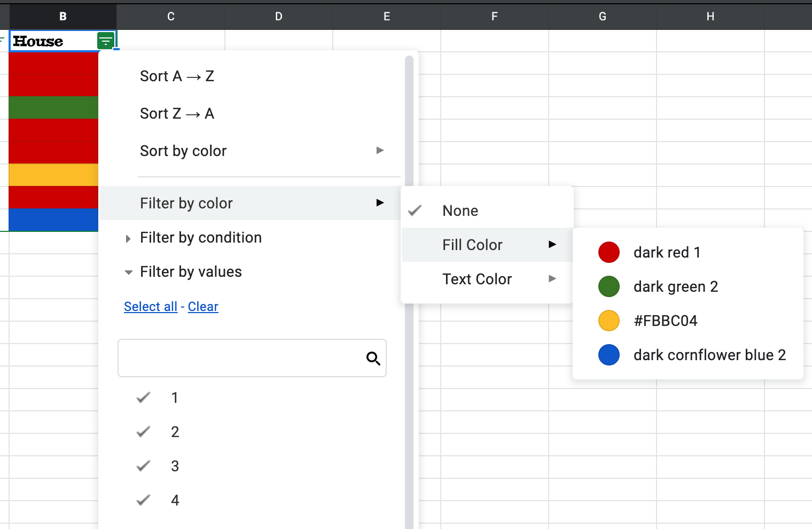The image size is (812, 529).
Task: Toggle value 4 checkbox
Action: (143, 500)
